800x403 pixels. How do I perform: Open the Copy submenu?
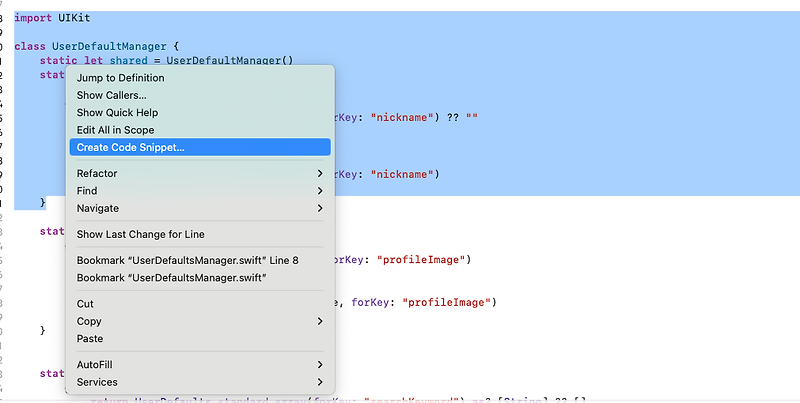tap(200, 321)
